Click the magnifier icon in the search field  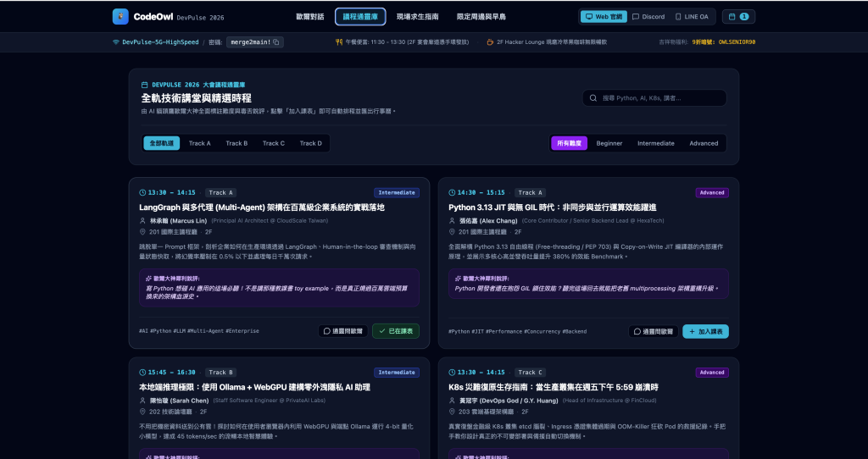(x=593, y=98)
